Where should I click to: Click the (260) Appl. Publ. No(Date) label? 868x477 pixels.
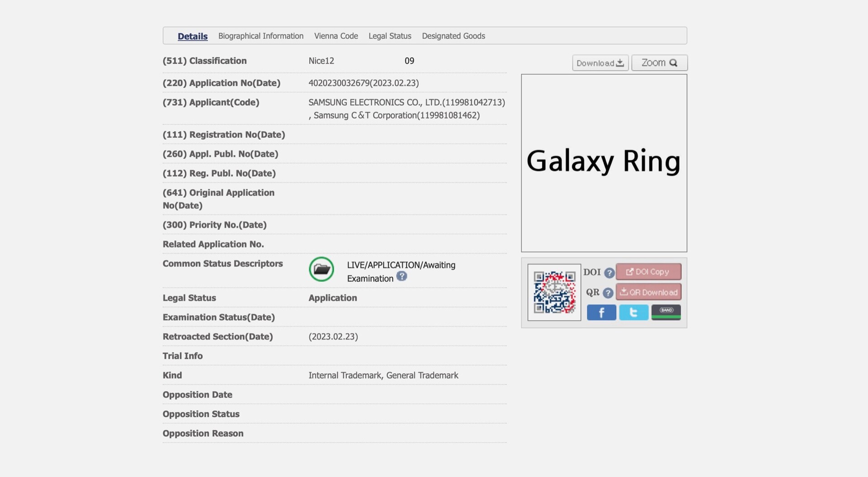[x=221, y=154]
